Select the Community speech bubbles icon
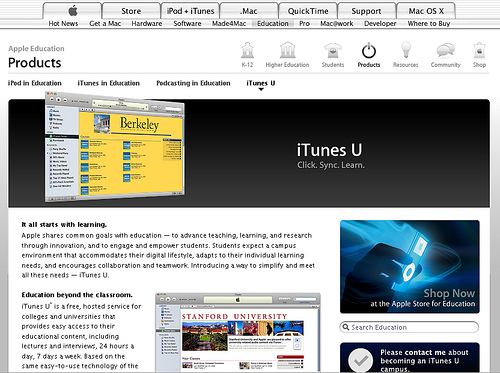500x373 pixels. tap(446, 51)
